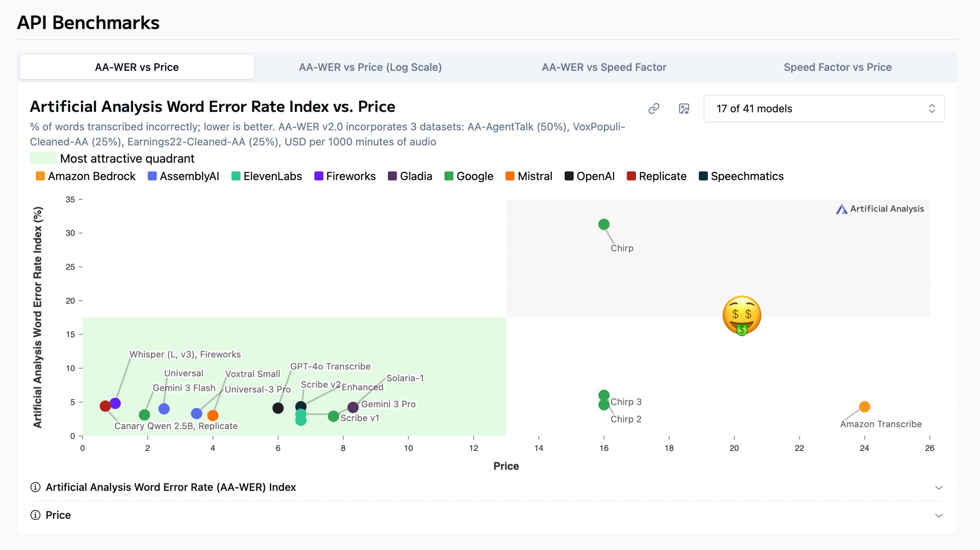Expand the Price section chevron
This screenshot has width=980, height=550.
coord(939,515)
